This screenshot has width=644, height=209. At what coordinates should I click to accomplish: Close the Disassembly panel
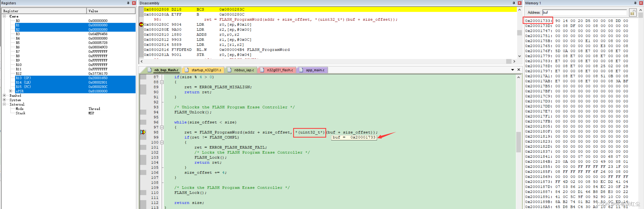(519, 3)
